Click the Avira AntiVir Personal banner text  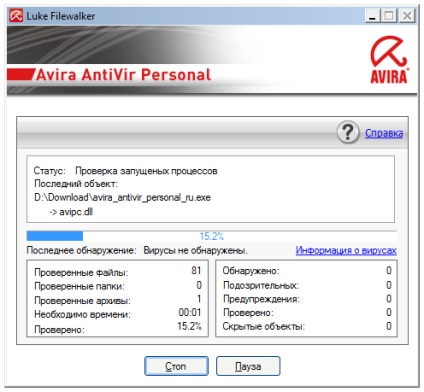click(x=123, y=74)
